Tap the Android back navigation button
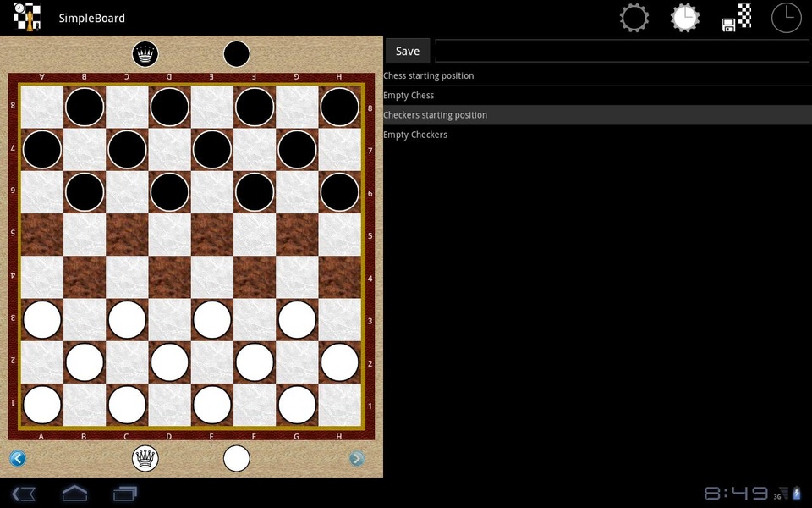 coord(24,493)
